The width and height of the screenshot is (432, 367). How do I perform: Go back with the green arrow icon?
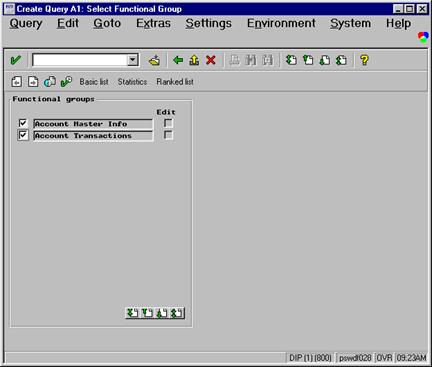pyautogui.click(x=178, y=60)
